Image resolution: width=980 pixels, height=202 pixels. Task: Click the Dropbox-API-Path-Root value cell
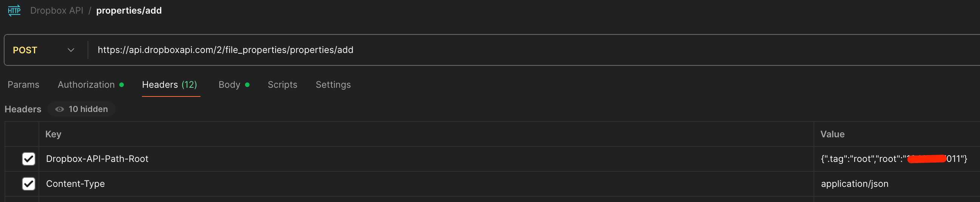894,159
